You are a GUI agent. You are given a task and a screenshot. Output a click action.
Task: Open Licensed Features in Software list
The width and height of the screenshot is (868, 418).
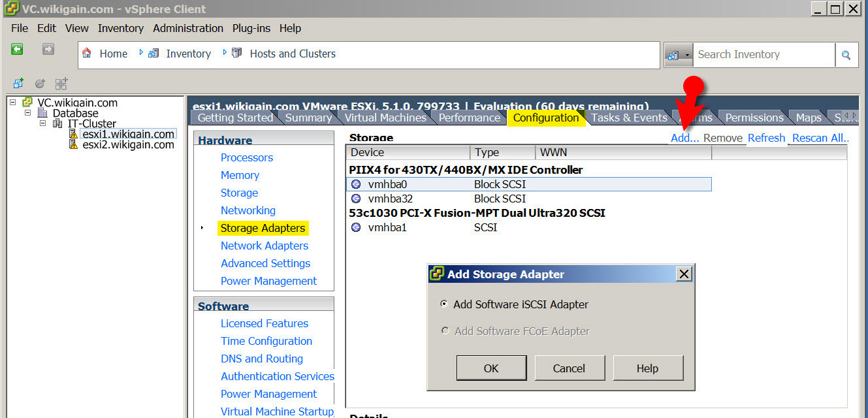265,323
